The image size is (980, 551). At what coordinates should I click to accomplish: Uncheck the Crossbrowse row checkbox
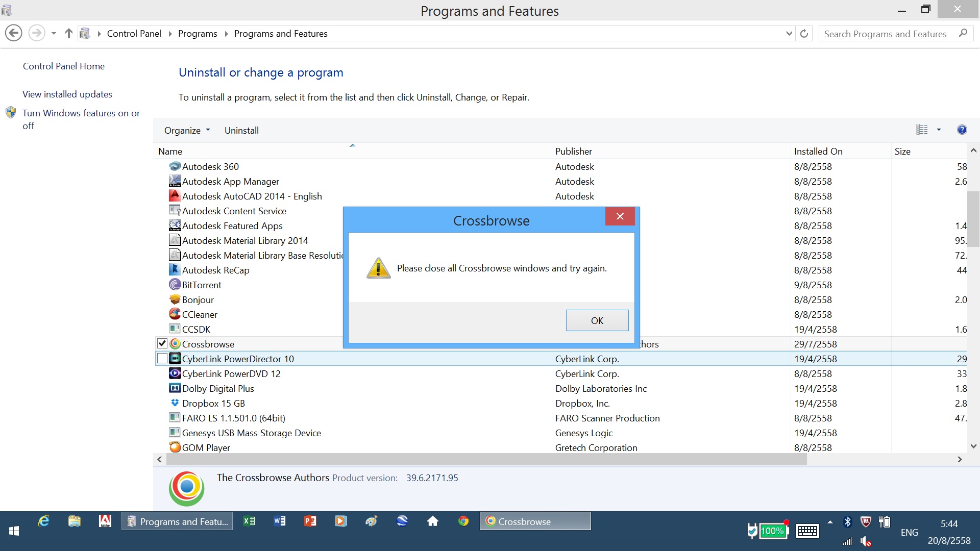(x=162, y=343)
